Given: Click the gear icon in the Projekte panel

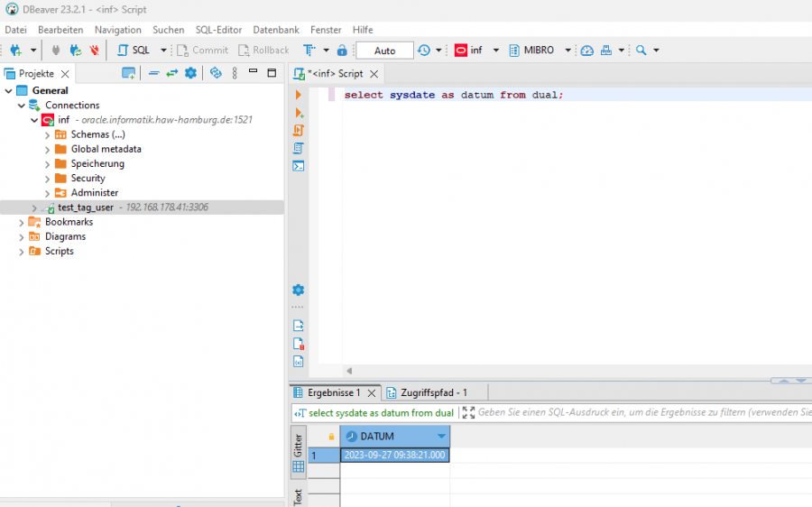Looking at the screenshot, I should pyautogui.click(x=190, y=73).
